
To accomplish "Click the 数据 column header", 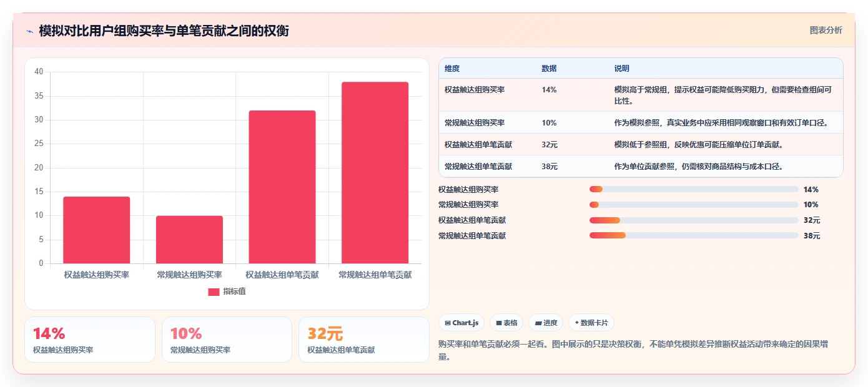I will 549,69.
